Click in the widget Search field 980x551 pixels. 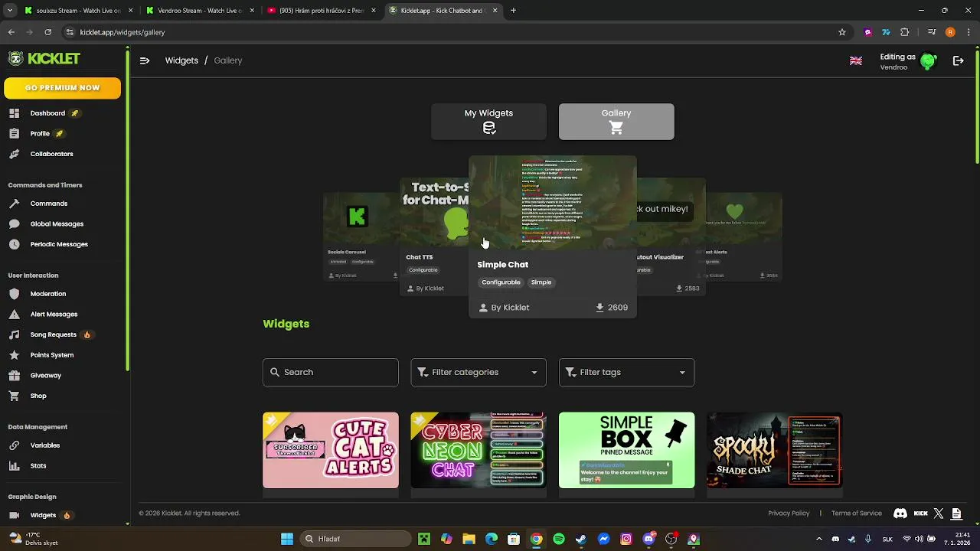pos(331,372)
